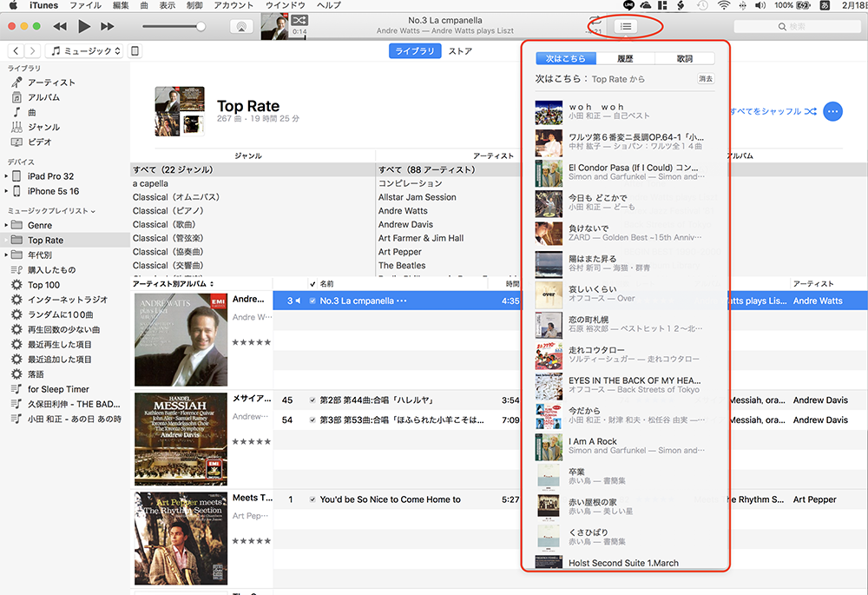Toggle checkbox for You'd be So Nice

coord(312,499)
